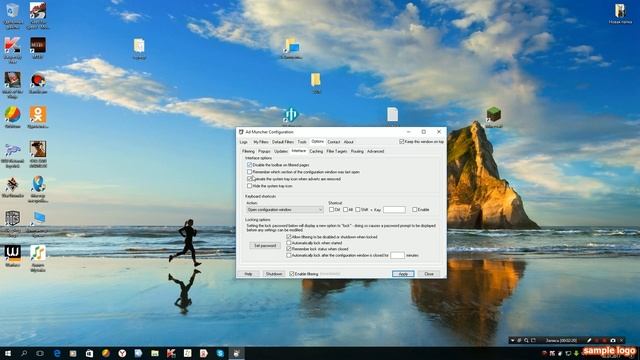Click the auto-lock minutes input field
This screenshot has width=640, height=360.
point(397,256)
